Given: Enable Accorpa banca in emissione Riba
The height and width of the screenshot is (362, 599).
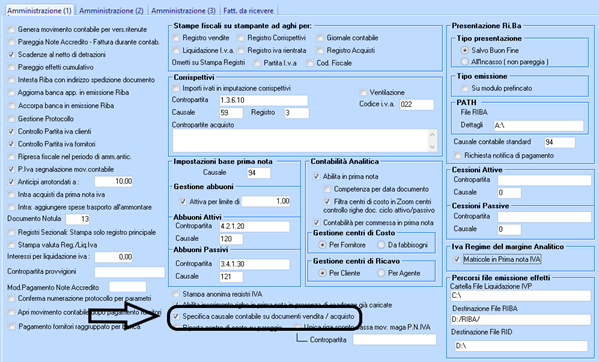Looking at the screenshot, I should (11, 105).
